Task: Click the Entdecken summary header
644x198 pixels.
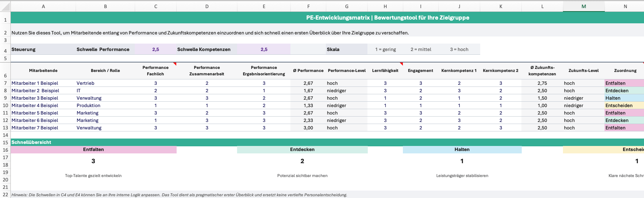Action: 302,149
